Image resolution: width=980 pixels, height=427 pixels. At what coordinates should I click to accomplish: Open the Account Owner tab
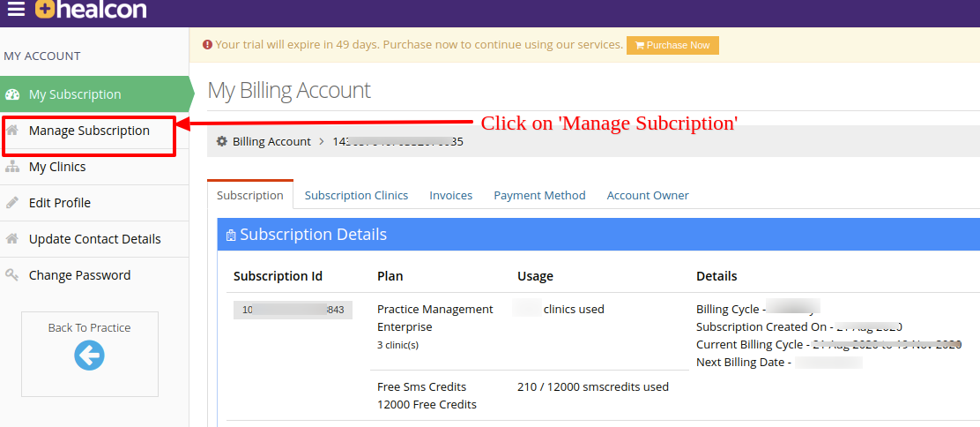(x=648, y=195)
